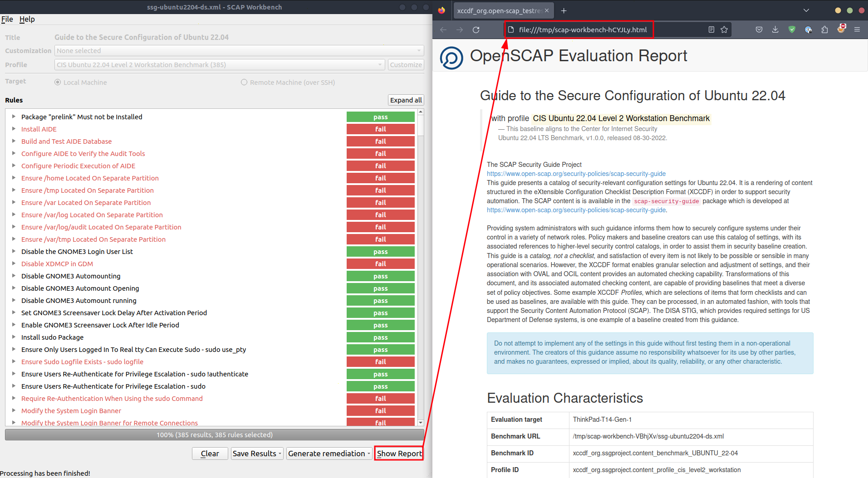This screenshot has height=478, width=868.
Task: Expand the Install AIDE rule
Action: [x=14, y=129]
